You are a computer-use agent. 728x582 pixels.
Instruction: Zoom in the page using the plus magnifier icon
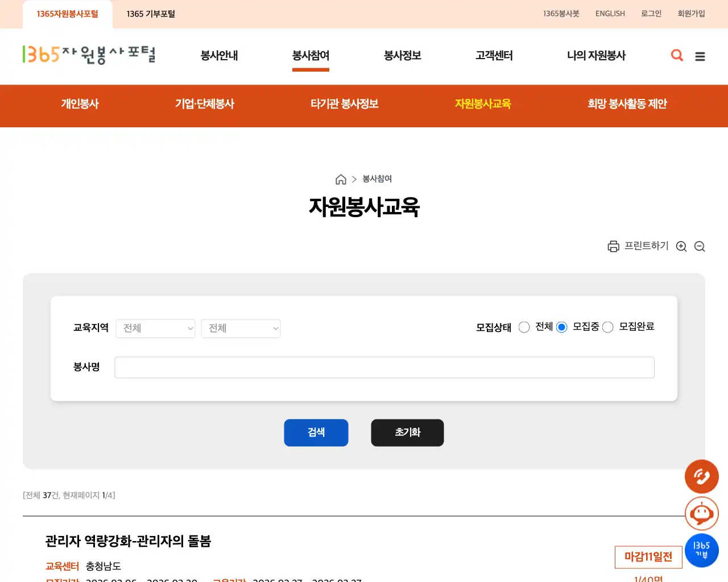(x=681, y=246)
